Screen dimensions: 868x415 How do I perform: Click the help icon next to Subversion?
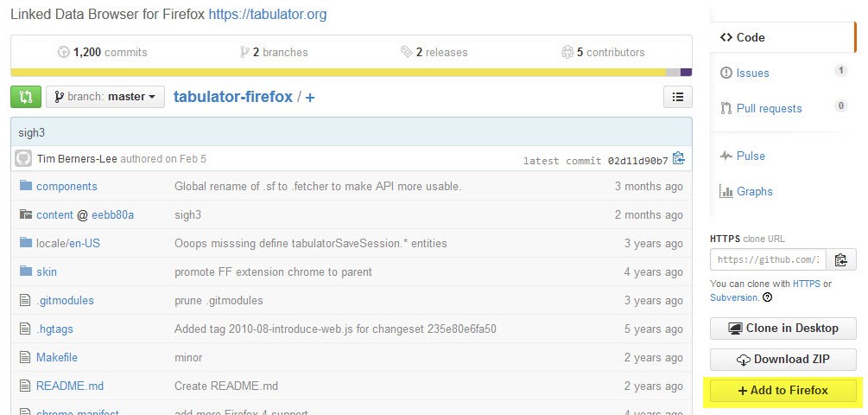767,297
